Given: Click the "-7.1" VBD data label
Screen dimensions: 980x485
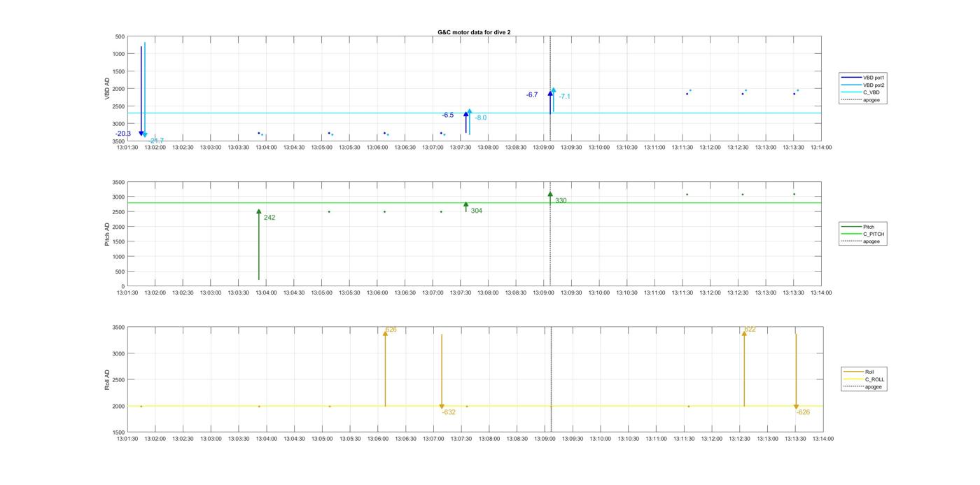Looking at the screenshot, I should tap(564, 97).
